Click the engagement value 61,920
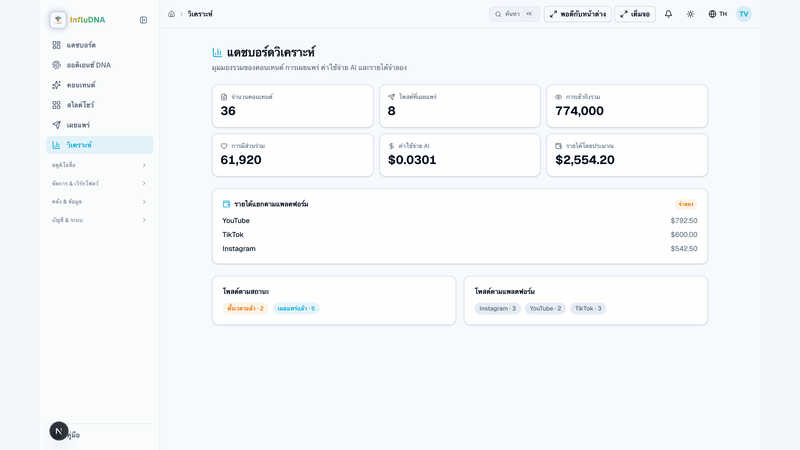Viewport: 800px width, 450px height. tap(241, 160)
